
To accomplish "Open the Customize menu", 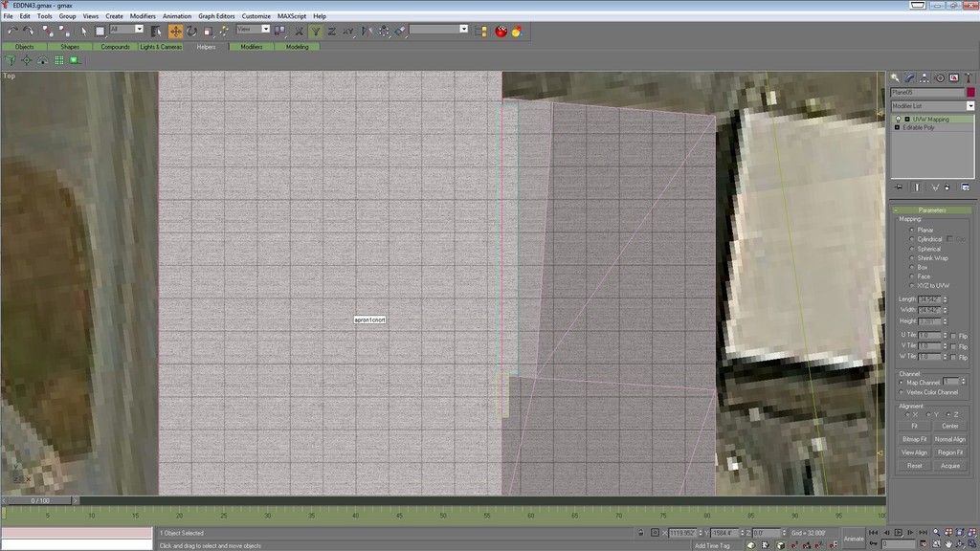I will [x=255, y=15].
